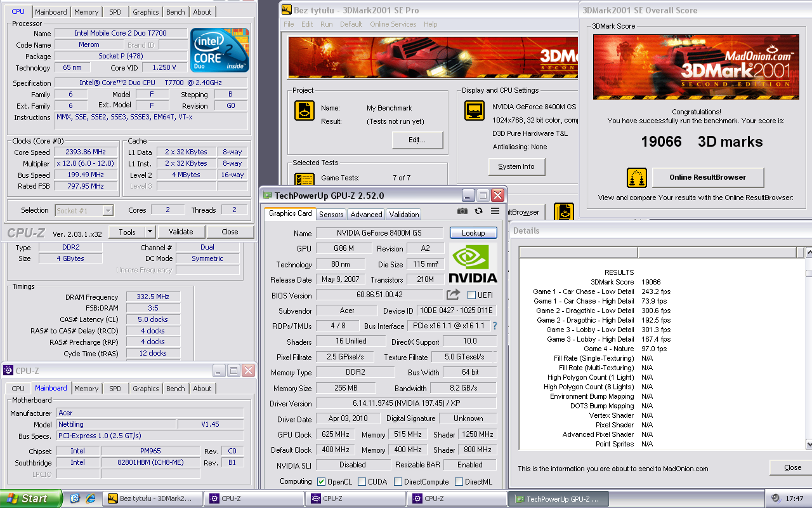Image resolution: width=812 pixels, height=508 pixels.
Task: Open the GPU-Z hamburger menu icon
Action: [x=495, y=211]
